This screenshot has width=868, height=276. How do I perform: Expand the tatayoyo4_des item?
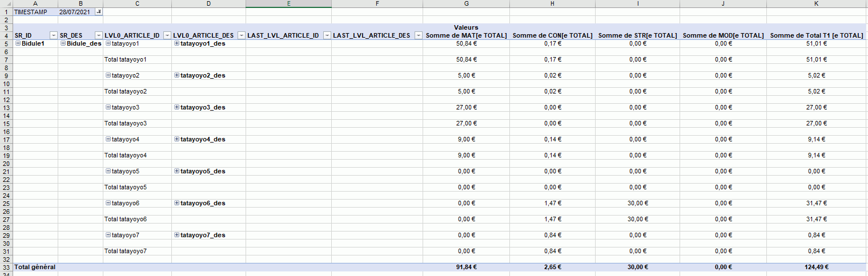tap(177, 139)
